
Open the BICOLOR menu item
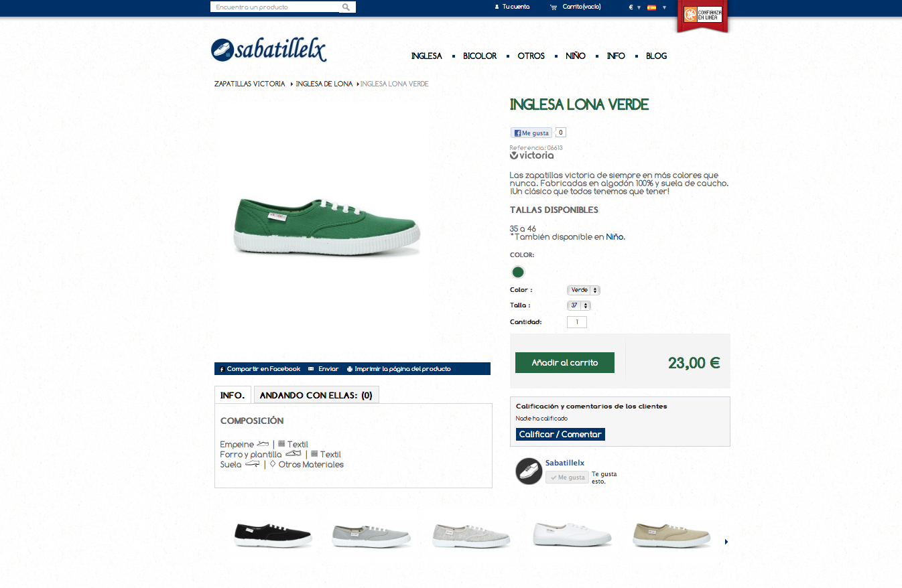pyautogui.click(x=480, y=56)
